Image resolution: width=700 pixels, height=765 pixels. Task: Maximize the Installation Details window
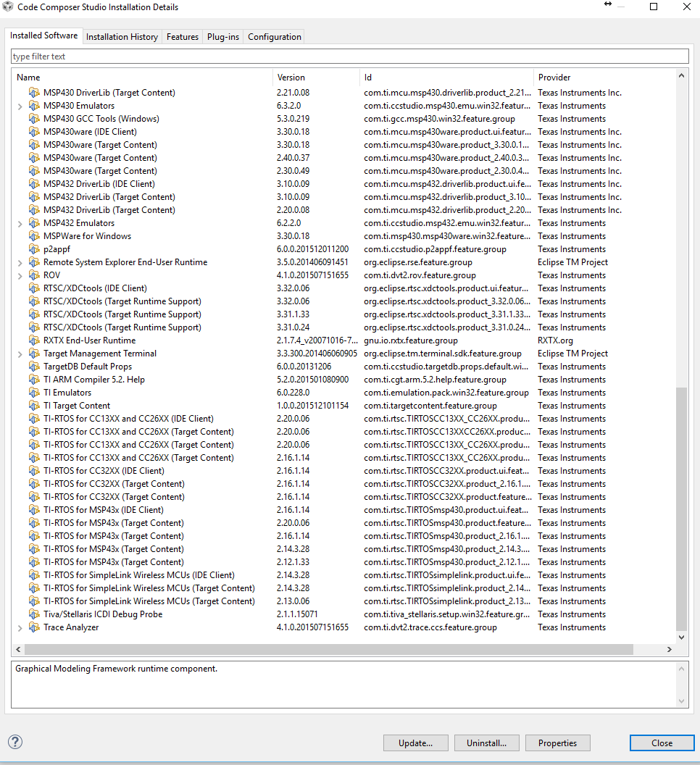pyautogui.click(x=654, y=7)
